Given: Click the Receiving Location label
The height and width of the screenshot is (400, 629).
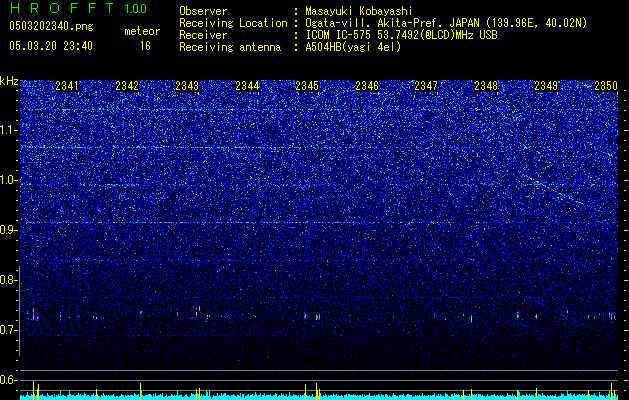Looking at the screenshot, I should click(233, 23).
